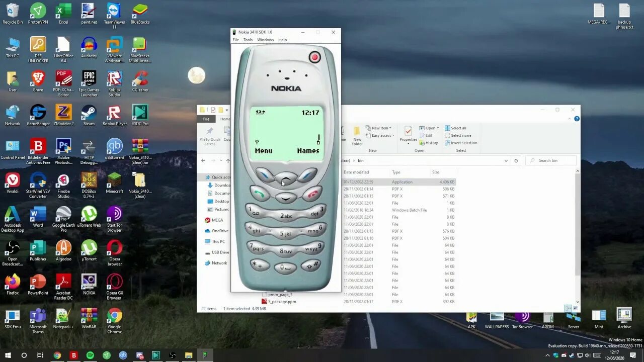Open Audacity desktop icon
Image resolution: width=644 pixels, height=362 pixels.
coord(89,48)
